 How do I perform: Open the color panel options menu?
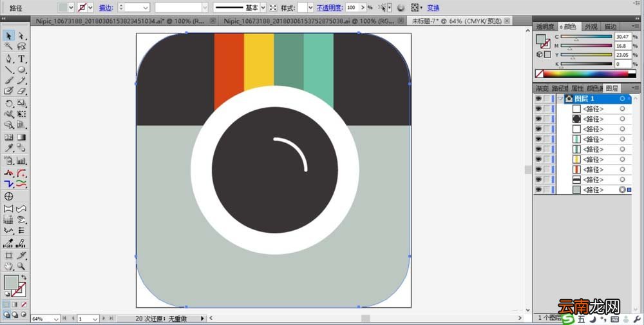coord(636,26)
